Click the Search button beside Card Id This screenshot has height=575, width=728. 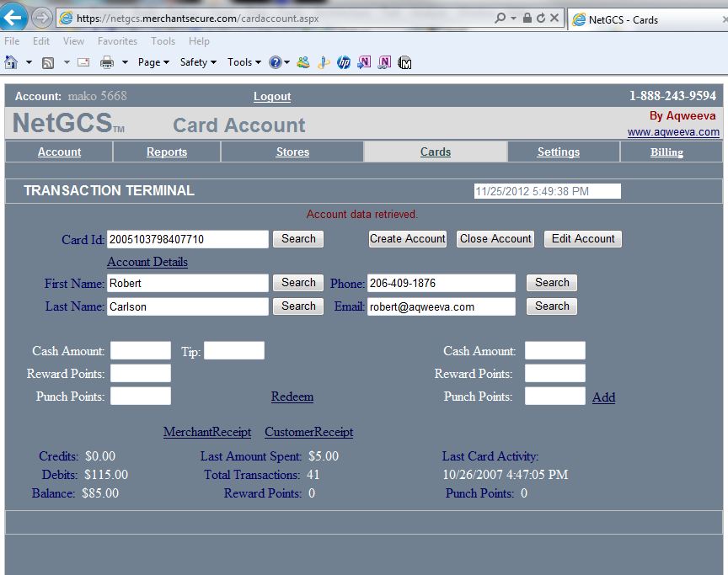pos(298,239)
